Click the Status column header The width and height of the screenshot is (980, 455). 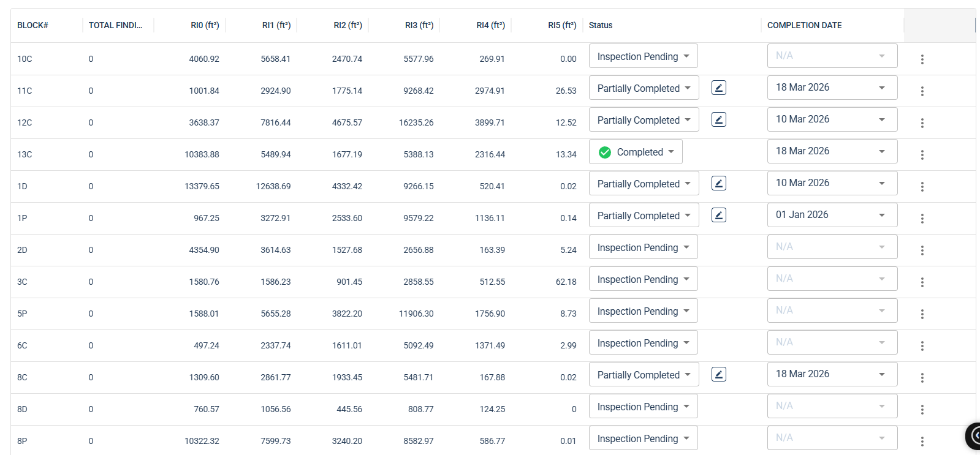click(601, 25)
